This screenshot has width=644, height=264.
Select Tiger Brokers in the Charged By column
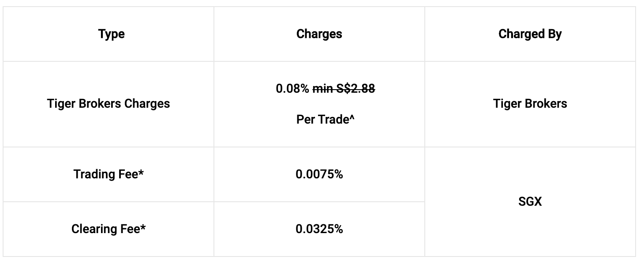click(530, 104)
